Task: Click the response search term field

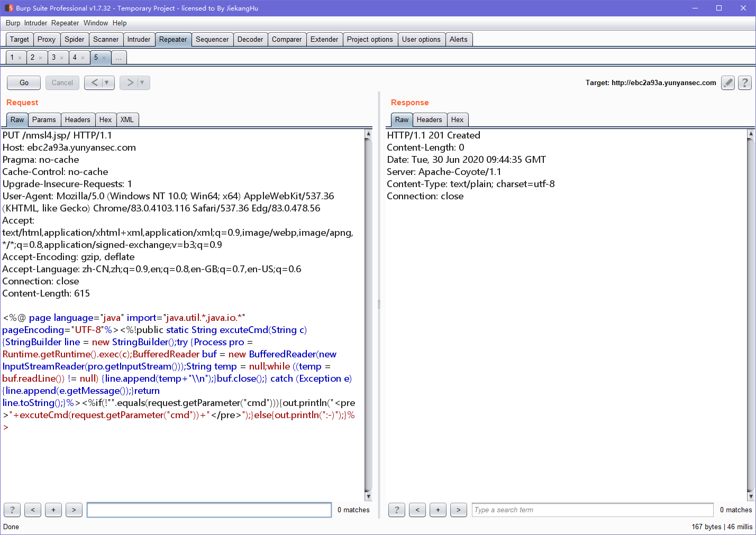Action: click(x=593, y=510)
